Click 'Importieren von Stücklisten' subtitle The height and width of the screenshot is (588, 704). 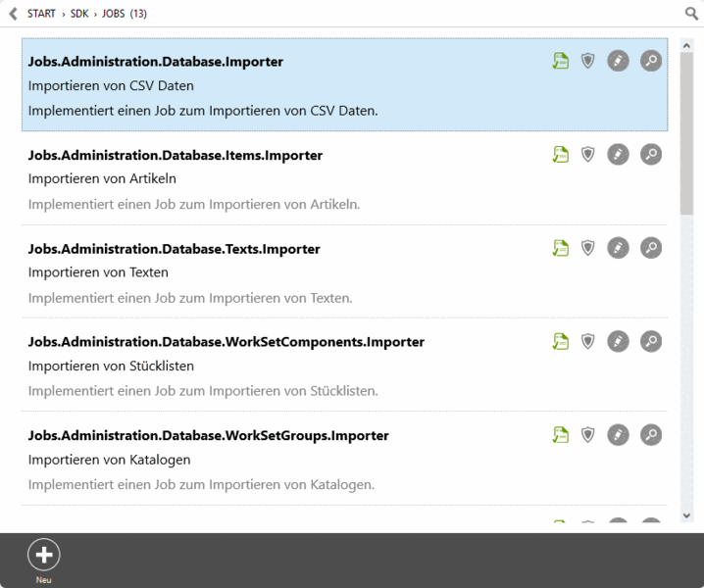[111, 367]
